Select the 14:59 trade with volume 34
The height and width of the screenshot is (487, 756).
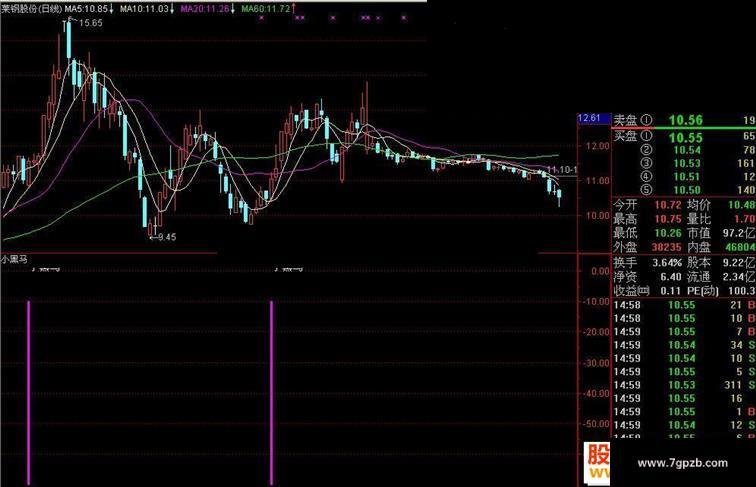click(684, 345)
